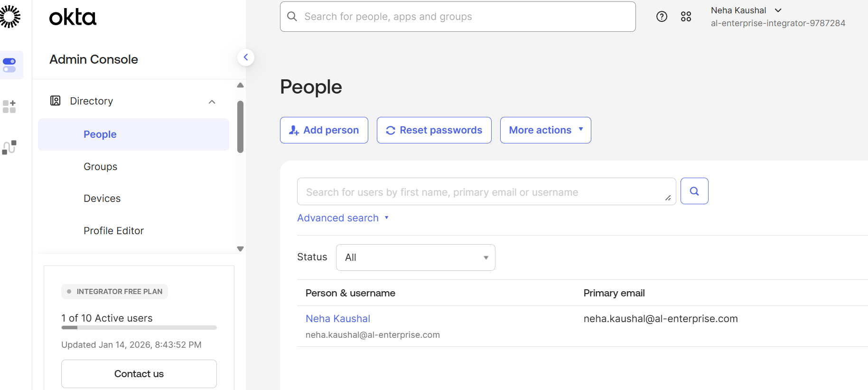Click the Add person button

(x=324, y=130)
